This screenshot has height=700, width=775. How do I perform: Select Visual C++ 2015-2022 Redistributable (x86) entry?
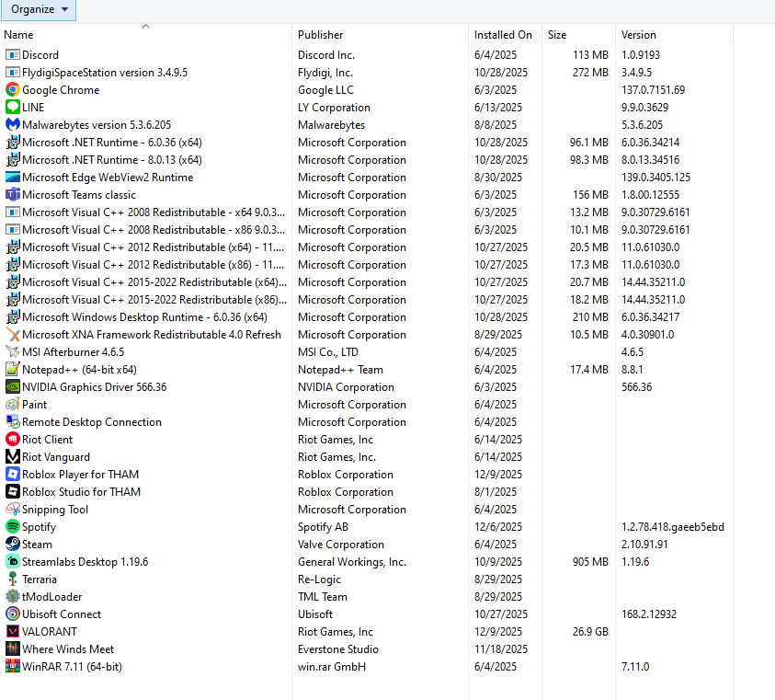pos(369,300)
